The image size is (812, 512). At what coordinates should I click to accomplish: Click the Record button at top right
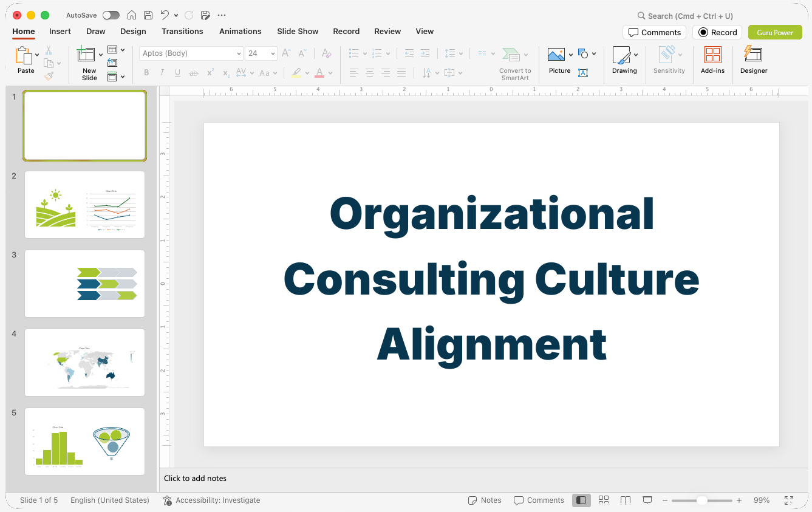(717, 32)
